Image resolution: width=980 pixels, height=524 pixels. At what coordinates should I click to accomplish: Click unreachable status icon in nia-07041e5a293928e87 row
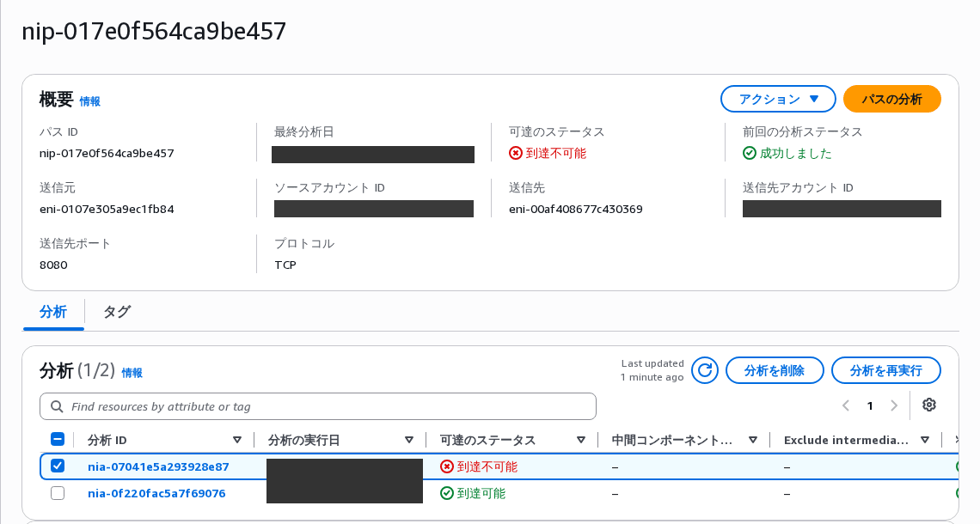[x=447, y=466]
